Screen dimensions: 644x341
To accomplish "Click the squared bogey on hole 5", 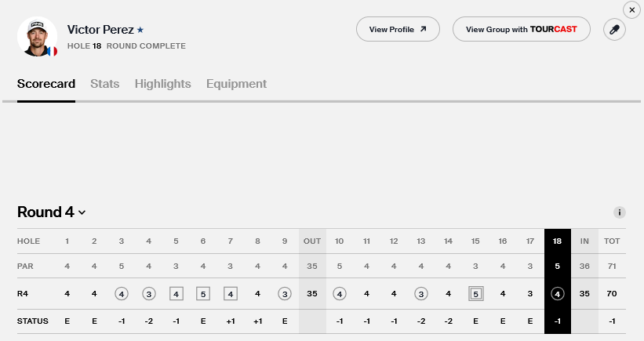I will tap(176, 294).
